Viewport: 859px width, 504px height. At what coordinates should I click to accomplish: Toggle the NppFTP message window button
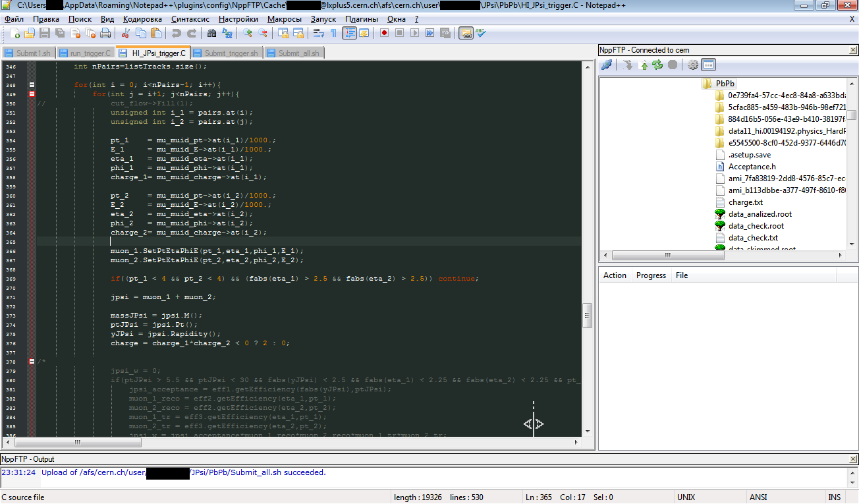tap(708, 65)
